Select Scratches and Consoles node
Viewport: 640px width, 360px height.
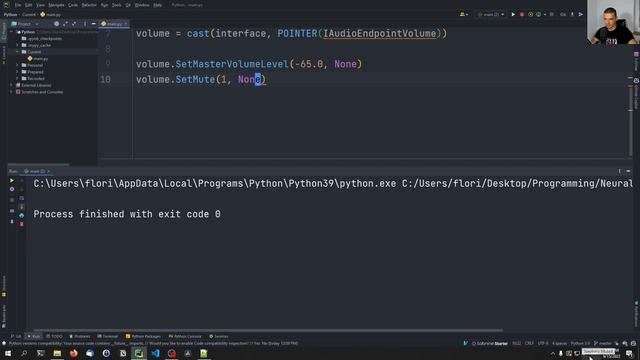[x=39, y=92]
